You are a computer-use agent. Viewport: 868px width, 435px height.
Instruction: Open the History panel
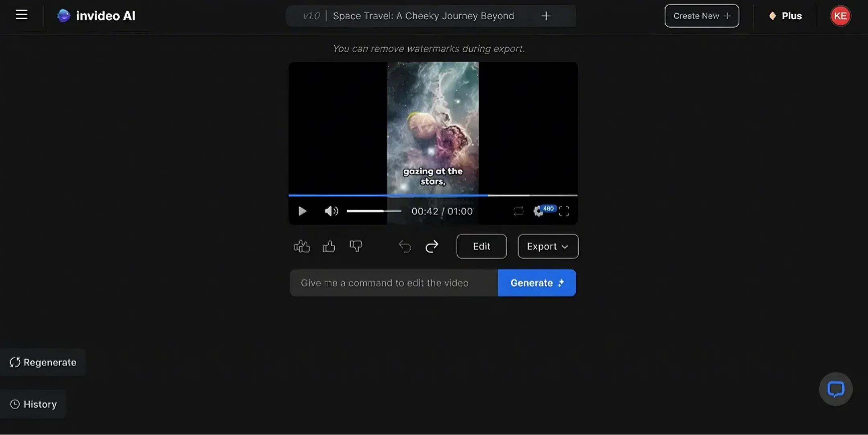(x=33, y=404)
